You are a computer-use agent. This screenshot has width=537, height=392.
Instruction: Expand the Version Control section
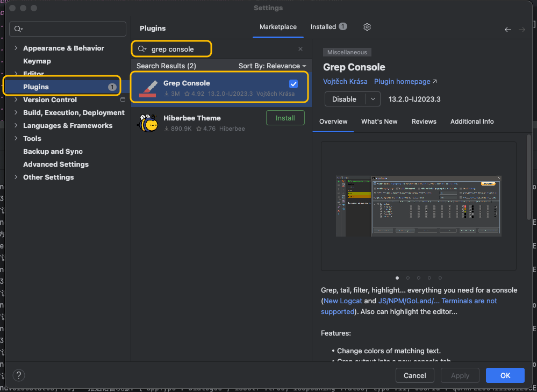(16, 99)
